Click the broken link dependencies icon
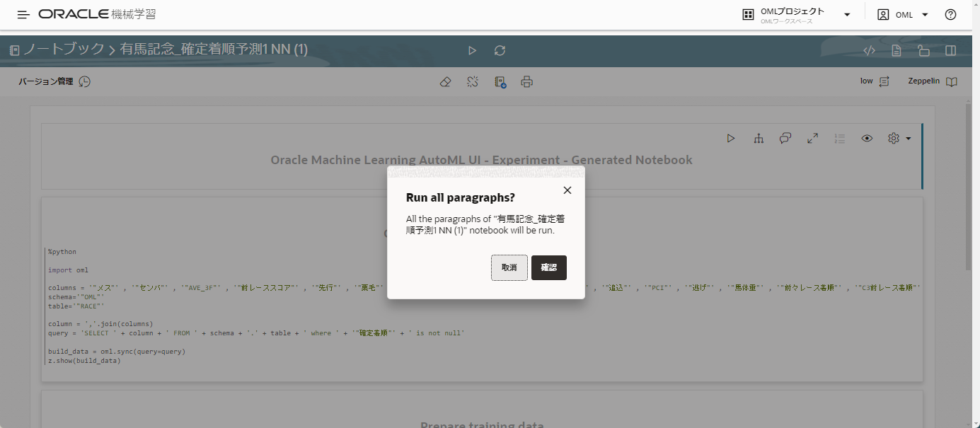 [x=473, y=82]
